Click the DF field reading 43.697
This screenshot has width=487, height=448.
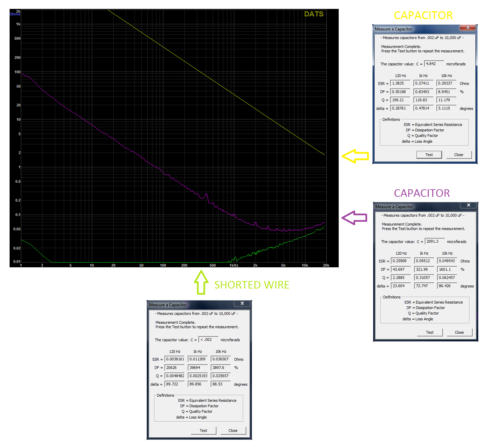coord(401,269)
